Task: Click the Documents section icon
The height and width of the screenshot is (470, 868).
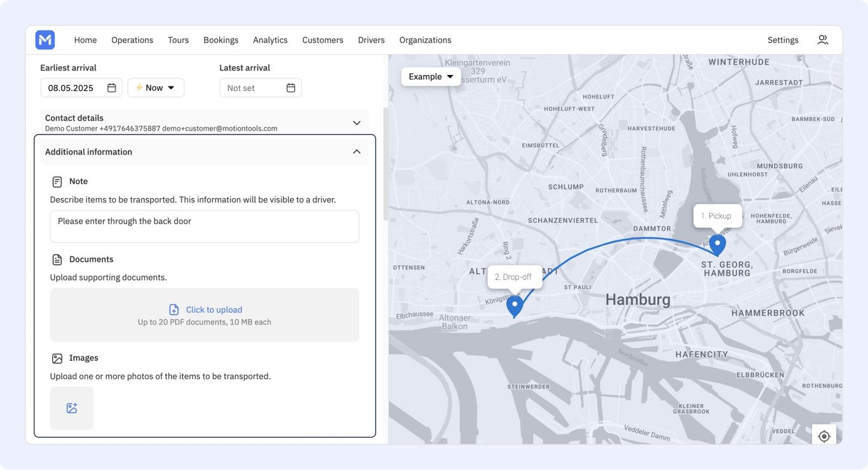Action: pyautogui.click(x=57, y=260)
